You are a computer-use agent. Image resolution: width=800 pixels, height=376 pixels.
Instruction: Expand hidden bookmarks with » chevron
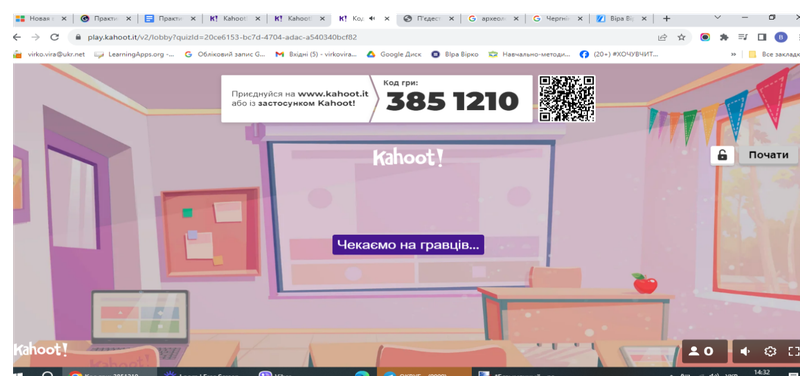click(x=734, y=54)
